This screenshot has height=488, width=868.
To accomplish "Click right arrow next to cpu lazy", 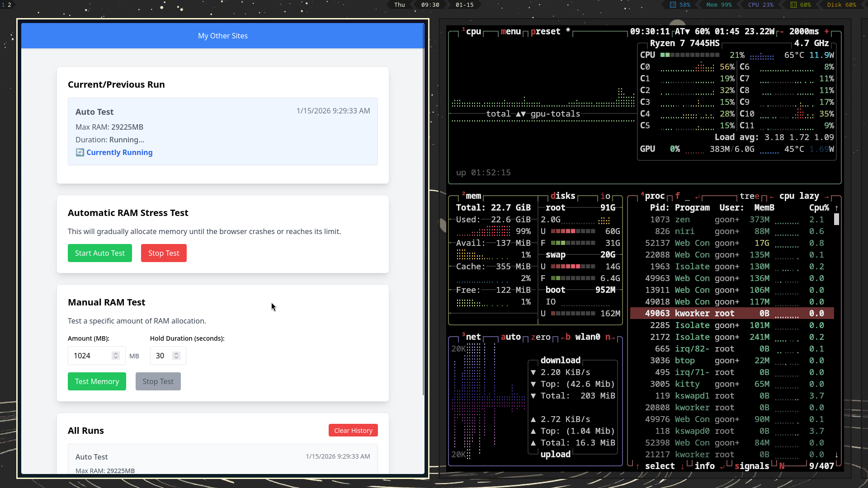I will tap(826, 197).
